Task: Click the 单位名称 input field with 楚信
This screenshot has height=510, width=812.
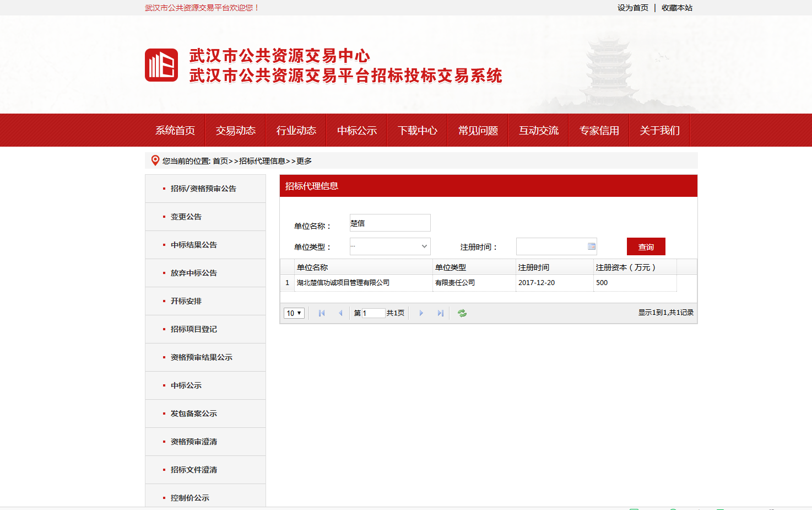Action: pyautogui.click(x=390, y=223)
